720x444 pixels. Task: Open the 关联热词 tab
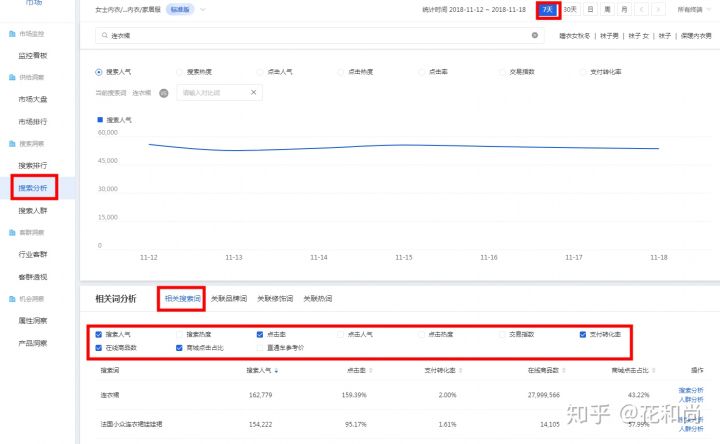click(318, 298)
